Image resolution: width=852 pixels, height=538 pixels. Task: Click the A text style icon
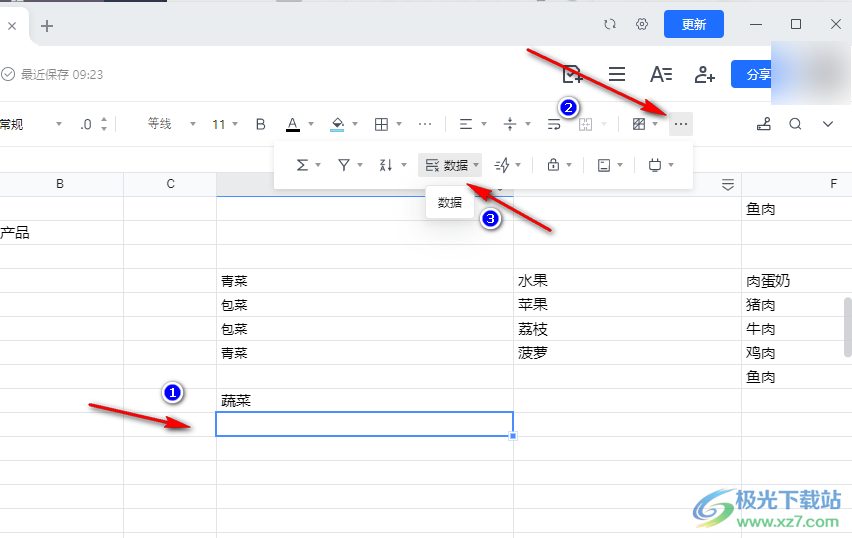(x=661, y=74)
